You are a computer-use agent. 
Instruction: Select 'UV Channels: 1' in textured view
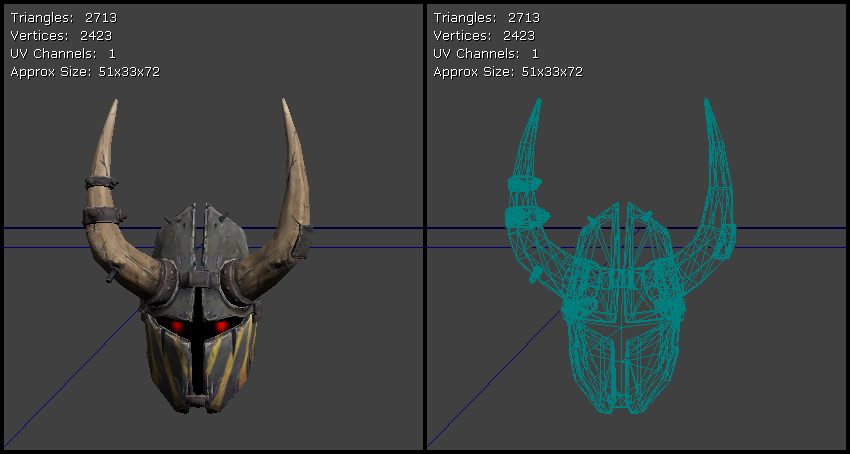[63, 54]
